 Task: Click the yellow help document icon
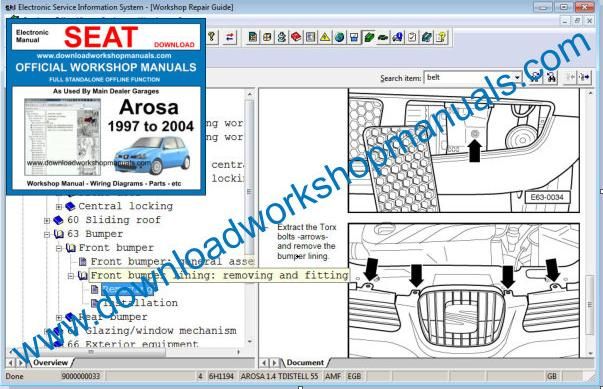(441, 37)
